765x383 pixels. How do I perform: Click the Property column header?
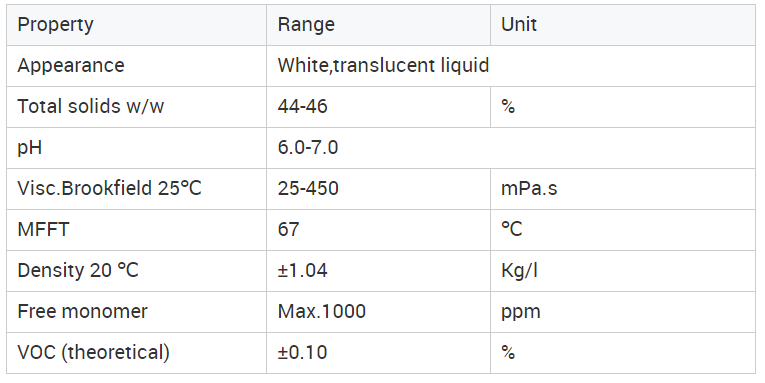55,25
